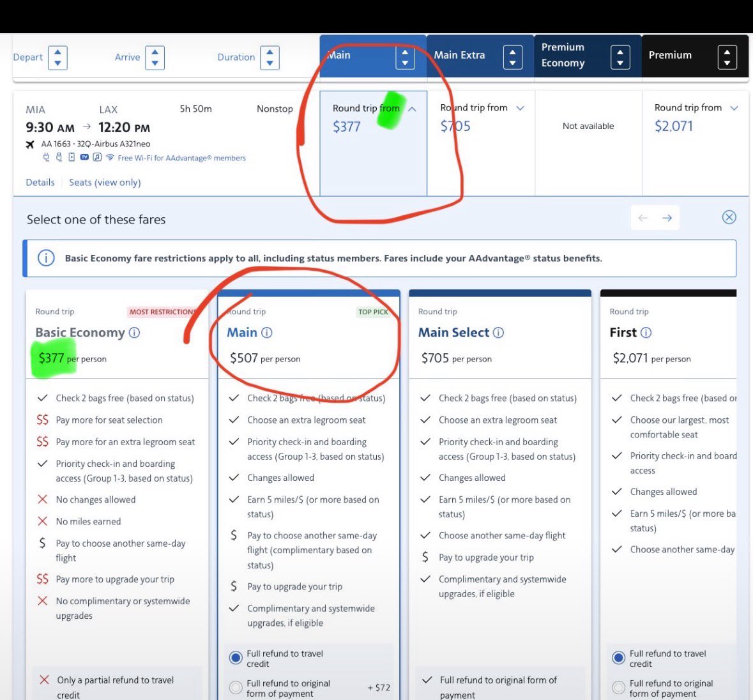
Task: Select the Main Select fare heading
Action: [453, 333]
